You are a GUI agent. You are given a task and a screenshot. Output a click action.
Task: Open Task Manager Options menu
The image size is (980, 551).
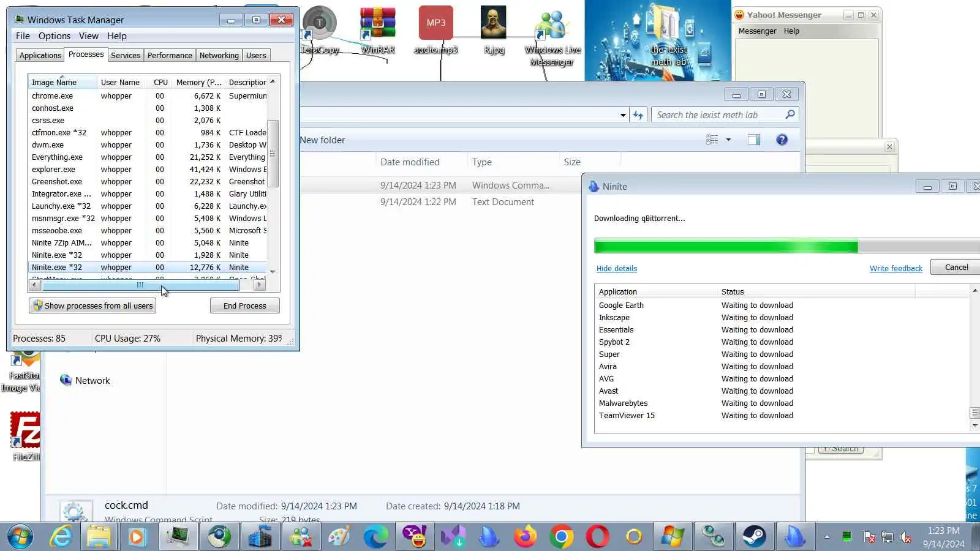(55, 36)
